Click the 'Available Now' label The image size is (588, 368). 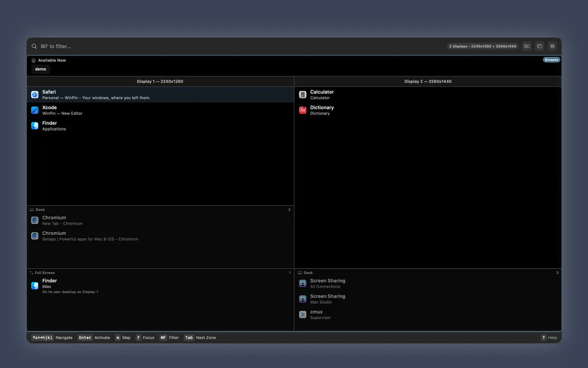click(x=52, y=60)
